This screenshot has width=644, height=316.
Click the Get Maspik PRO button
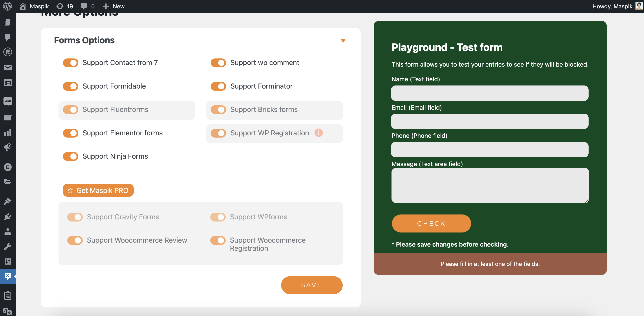pos(97,190)
